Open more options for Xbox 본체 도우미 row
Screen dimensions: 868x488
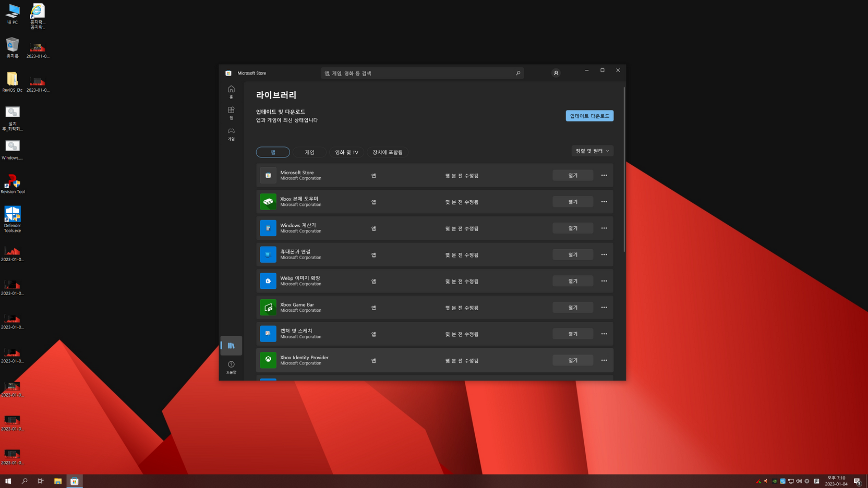[604, 202]
